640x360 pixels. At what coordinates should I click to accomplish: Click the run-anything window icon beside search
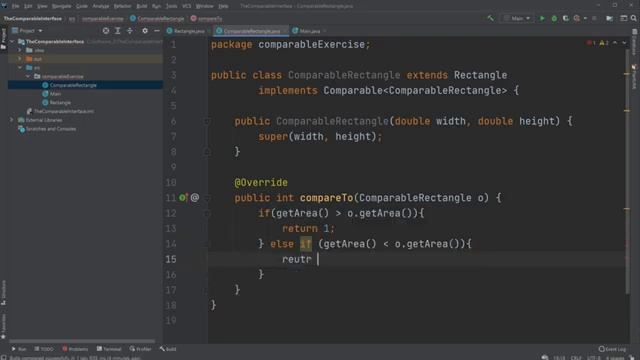tap(624, 18)
